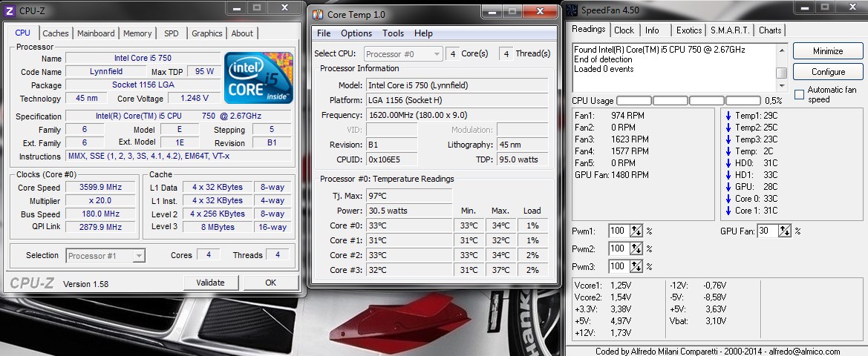Click the Core #3 max temperature 37°C
Image resolution: width=868 pixels, height=356 pixels.
500,270
